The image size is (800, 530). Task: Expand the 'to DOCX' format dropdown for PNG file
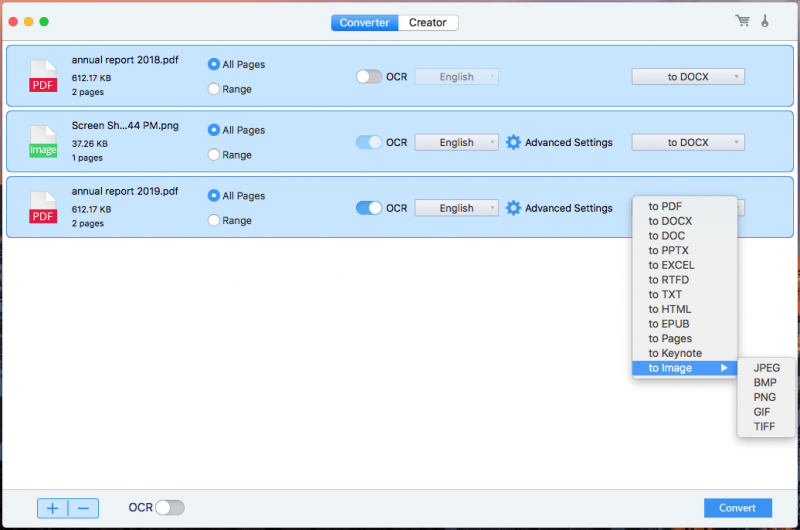687,142
